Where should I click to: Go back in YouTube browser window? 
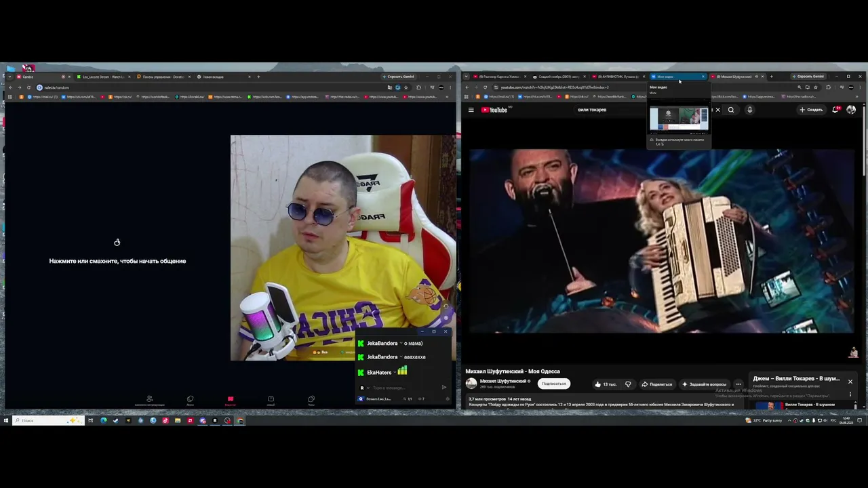[467, 87]
